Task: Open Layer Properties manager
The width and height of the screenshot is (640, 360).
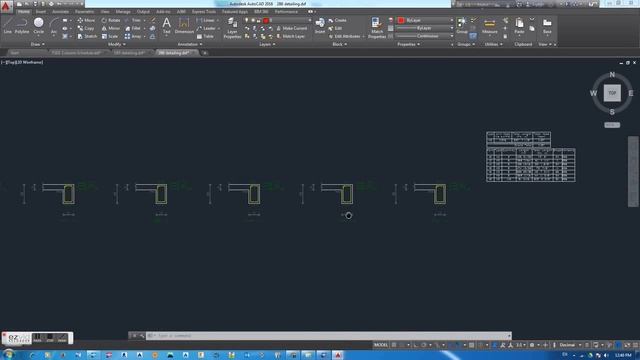Action: click(x=232, y=28)
